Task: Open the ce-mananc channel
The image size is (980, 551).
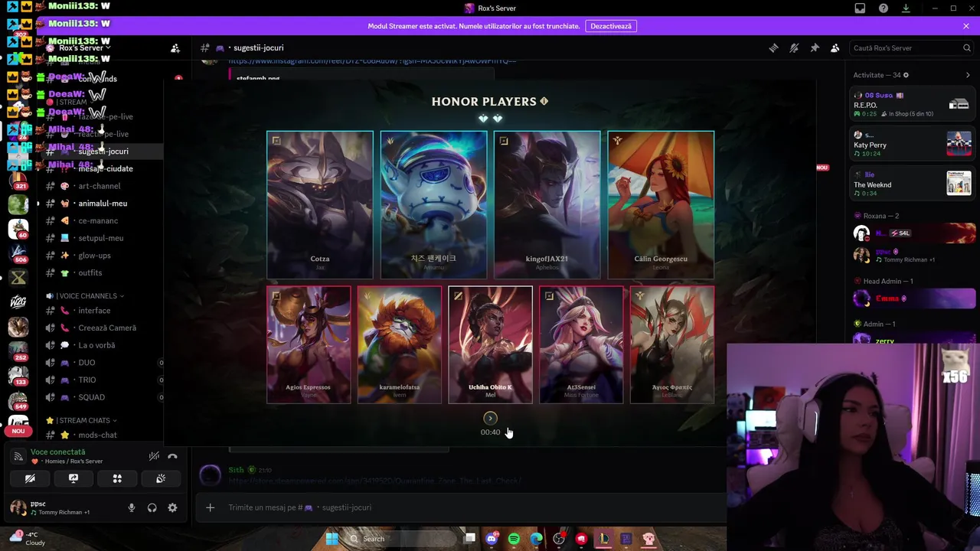Action: pyautogui.click(x=103, y=220)
